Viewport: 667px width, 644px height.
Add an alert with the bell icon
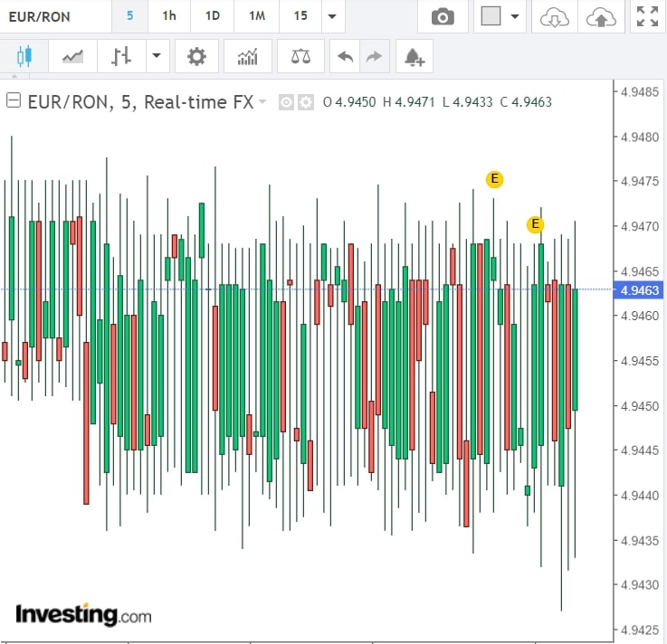pyautogui.click(x=414, y=57)
